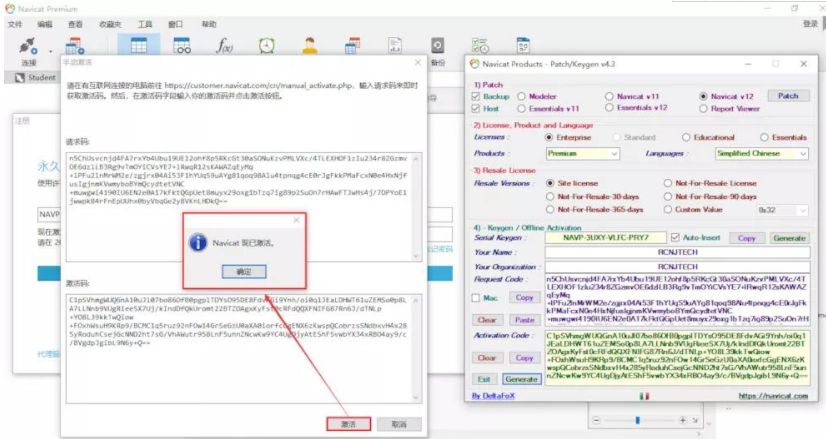Click the Exit button in keygen
The width and height of the screenshot is (826, 439).
coord(484,379)
